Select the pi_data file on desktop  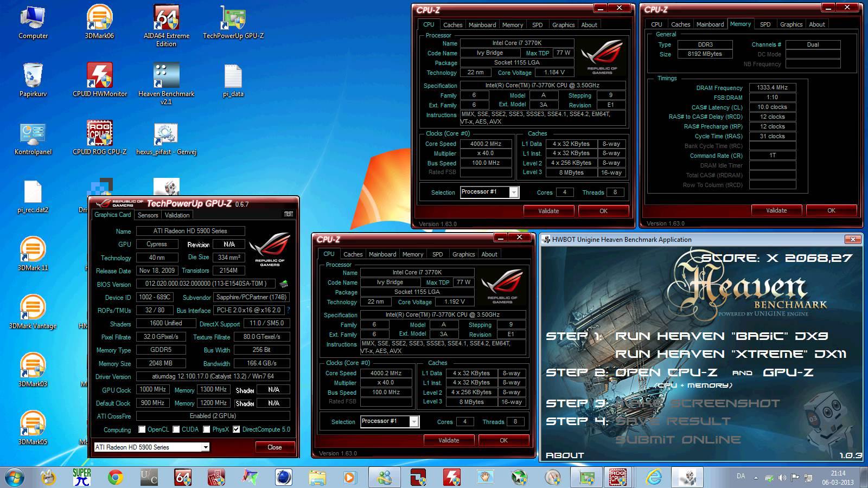233,80
